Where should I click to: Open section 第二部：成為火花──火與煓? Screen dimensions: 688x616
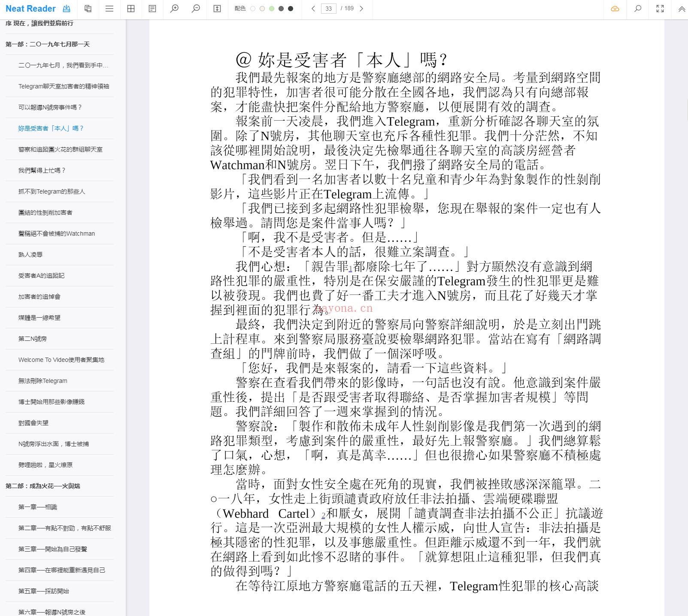click(43, 486)
